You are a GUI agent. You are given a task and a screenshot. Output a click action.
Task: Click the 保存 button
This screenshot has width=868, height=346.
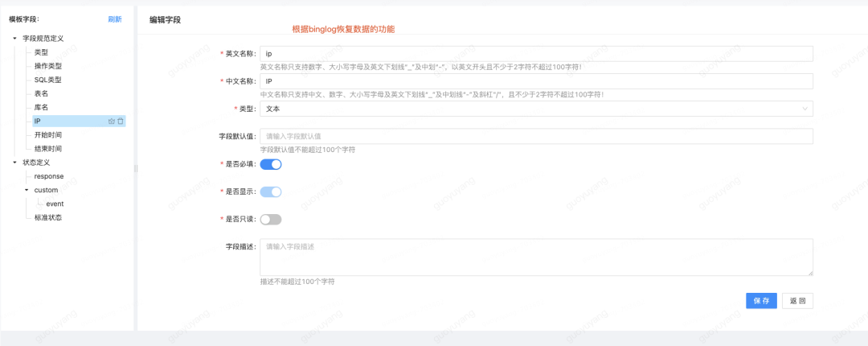(x=761, y=300)
